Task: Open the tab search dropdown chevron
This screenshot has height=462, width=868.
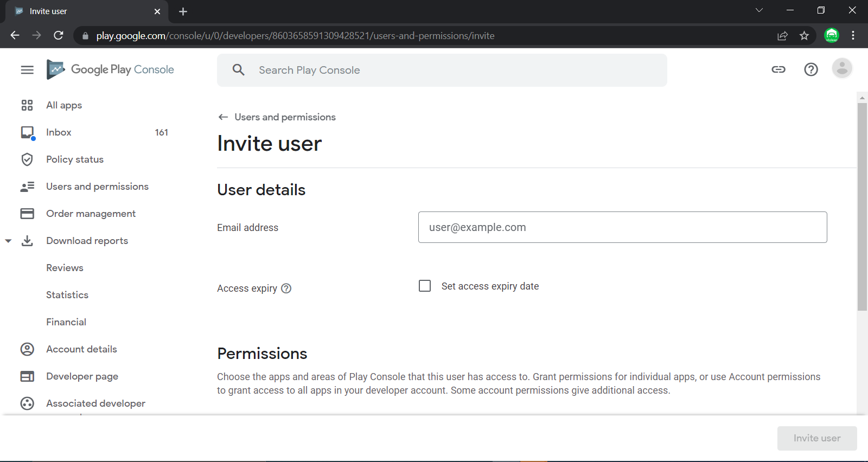Action: [x=759, y=10]
